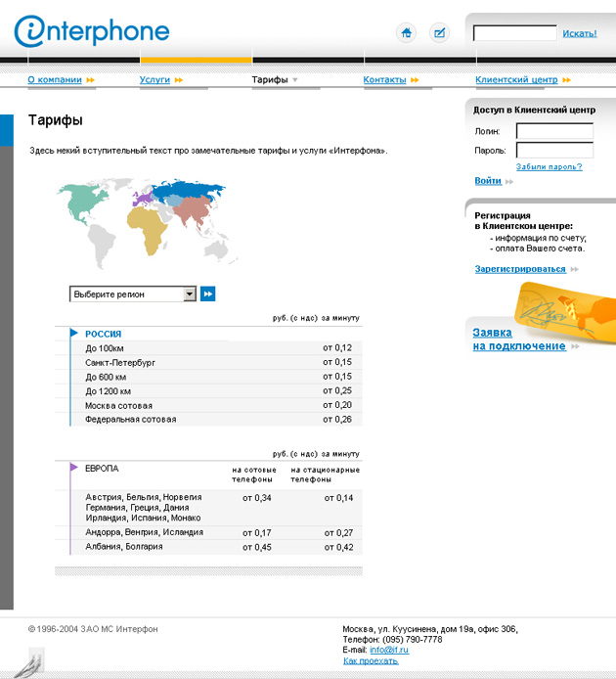Go to the Контакты section
This screenshot has height=679, width=616.
(x=384, y=80)
